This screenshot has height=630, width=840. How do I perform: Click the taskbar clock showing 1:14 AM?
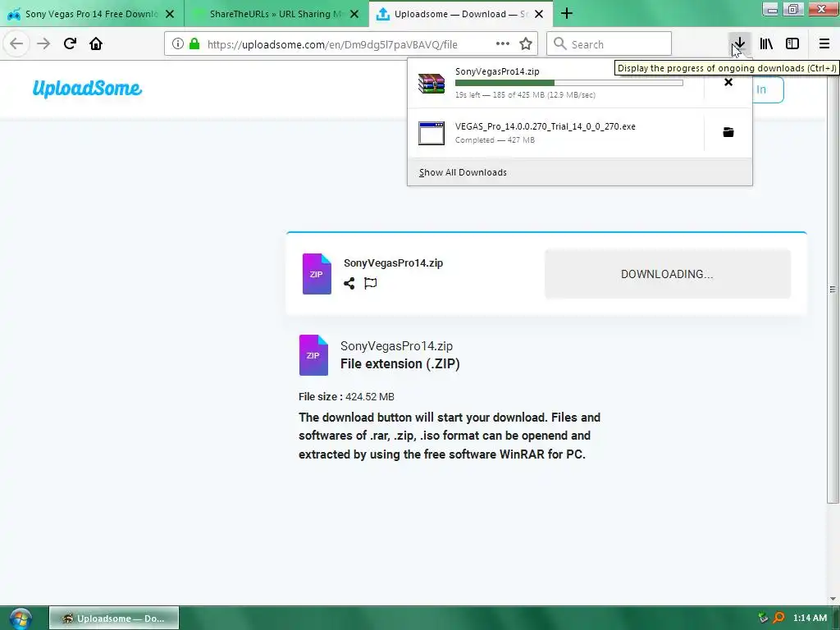(810, 619)
